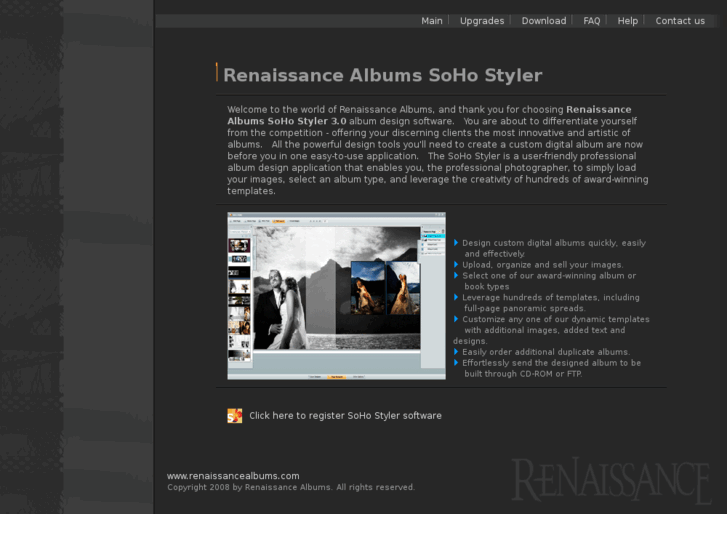Open the Help page
The image size is (727, 545).
click(x=628, y=21)
